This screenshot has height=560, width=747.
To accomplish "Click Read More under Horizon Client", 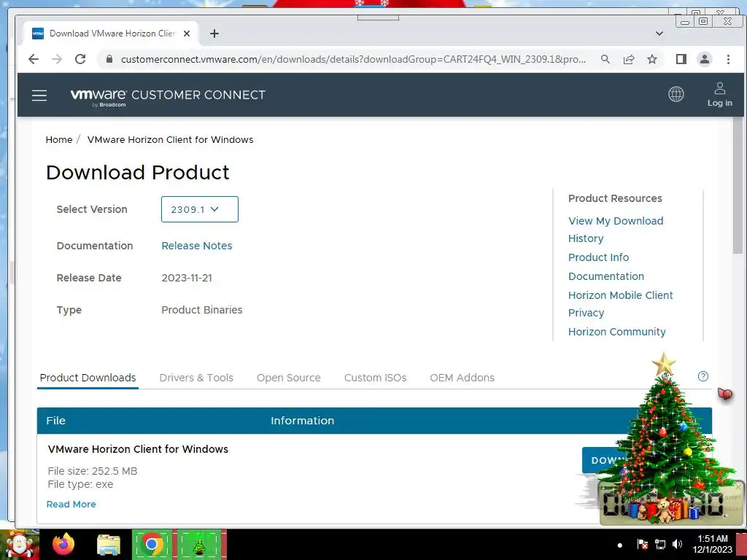I will 71,504.
